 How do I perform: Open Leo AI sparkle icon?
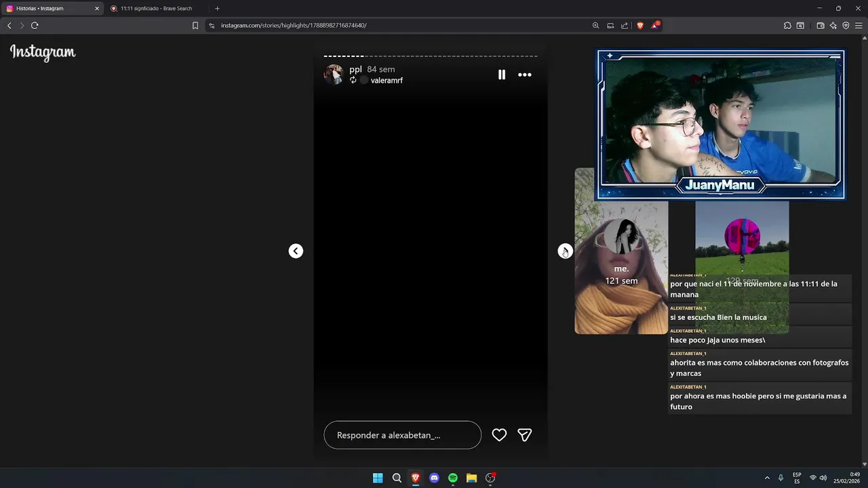[x=833, y=26]
